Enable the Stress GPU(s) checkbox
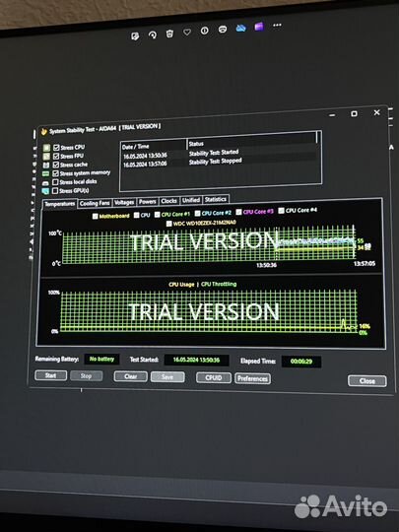The height and width of the screenshot is (532, 399). click(x=55, y=191)
